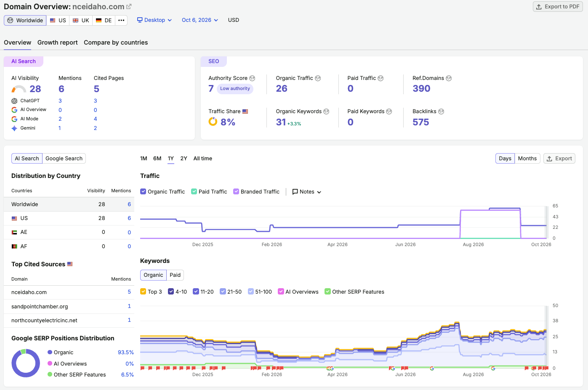Click the Export to PDF button
Viewport: 588px width, 390px height.
tap(558, 7)
